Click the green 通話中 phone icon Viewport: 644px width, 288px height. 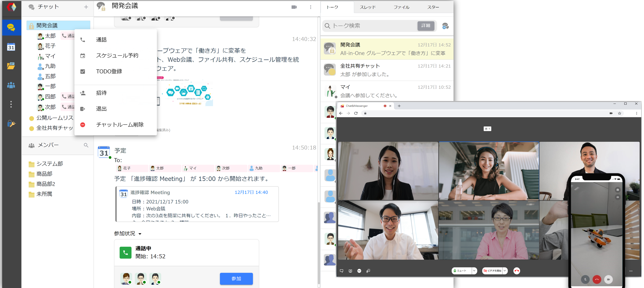coord(126,253)
